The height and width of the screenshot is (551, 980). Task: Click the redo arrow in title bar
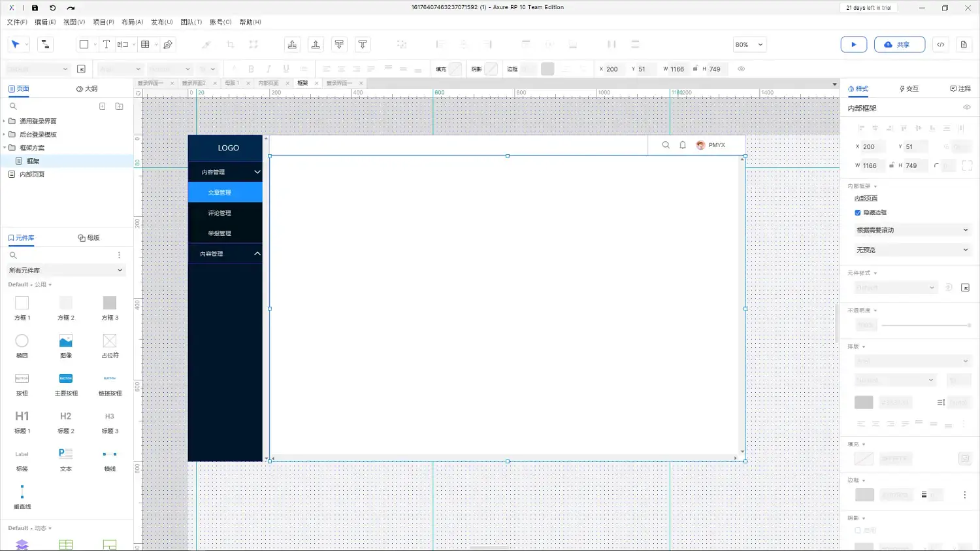71,8
